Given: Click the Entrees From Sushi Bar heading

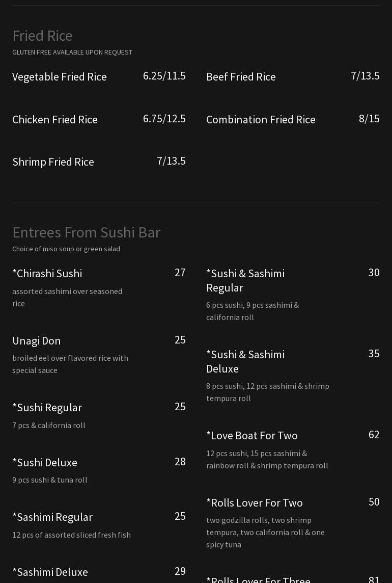Looking at the screenshot, I should [x=86, y=232].
